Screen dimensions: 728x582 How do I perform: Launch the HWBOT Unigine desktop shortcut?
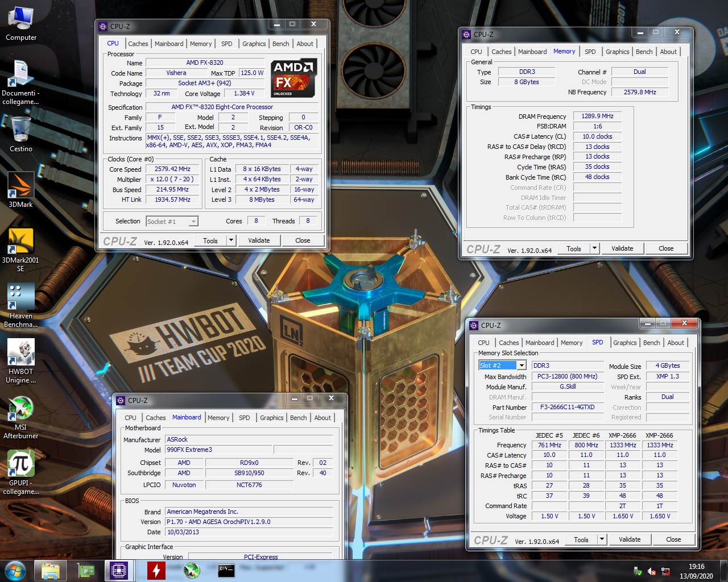coord(20,361)
